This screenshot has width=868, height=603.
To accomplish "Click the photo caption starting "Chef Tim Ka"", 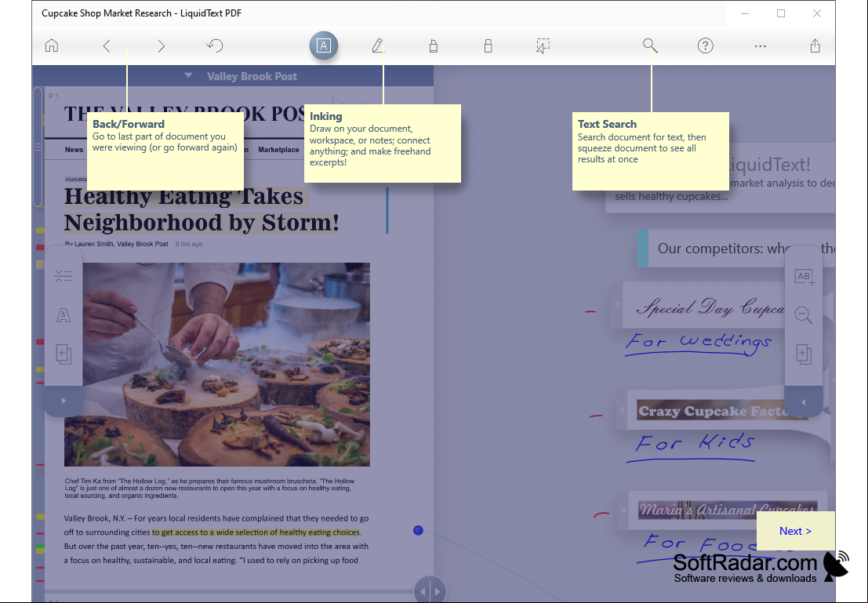I will pos(209,489).
